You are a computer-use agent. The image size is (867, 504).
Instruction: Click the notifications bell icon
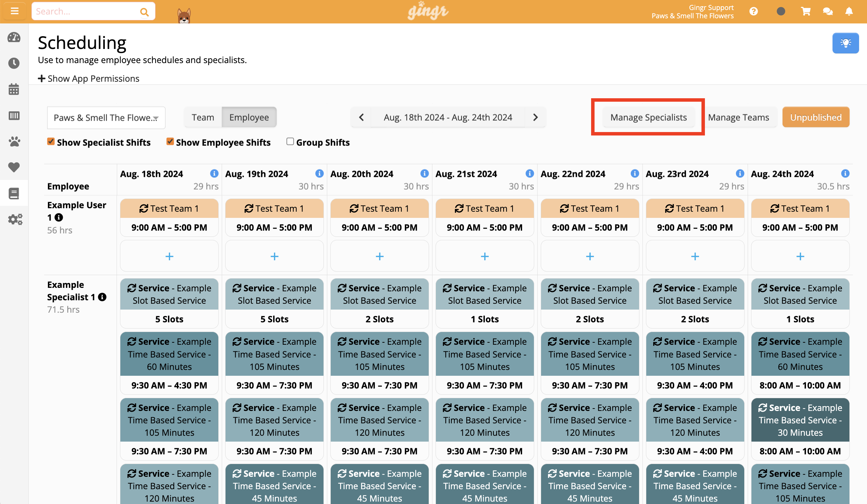pyautogui.click(x=849, y=11)
